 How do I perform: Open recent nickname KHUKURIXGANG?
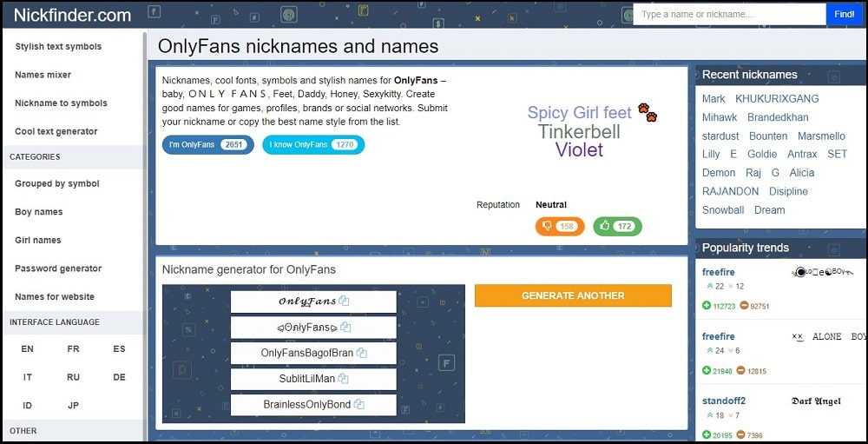(777, 99)
